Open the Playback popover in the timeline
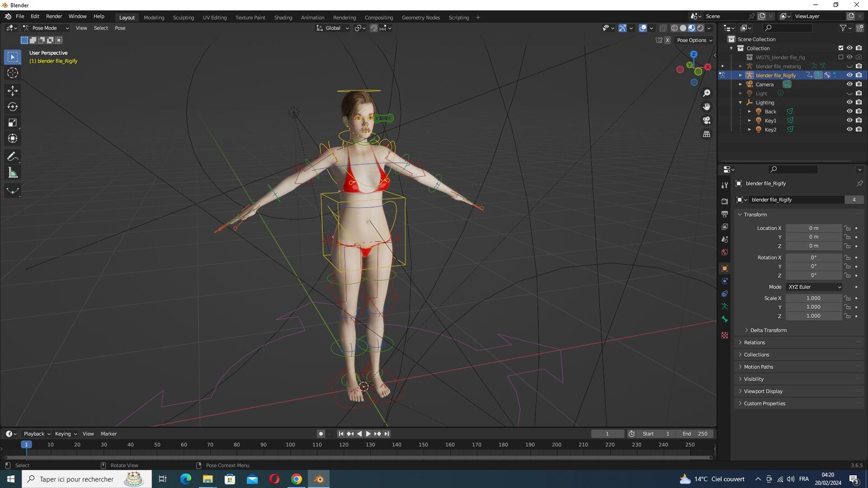 [x=37, y=434]
